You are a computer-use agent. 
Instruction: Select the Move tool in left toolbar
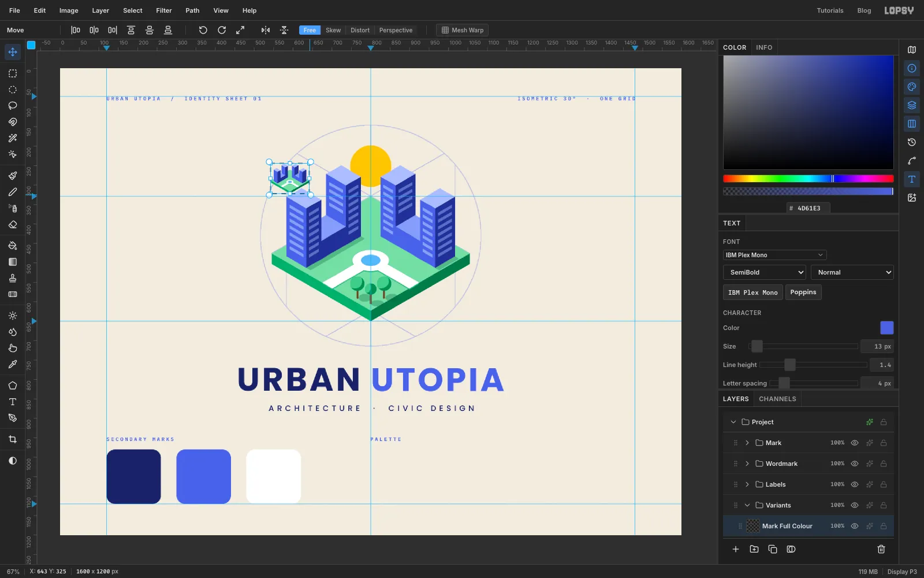(x=13, y=52)
